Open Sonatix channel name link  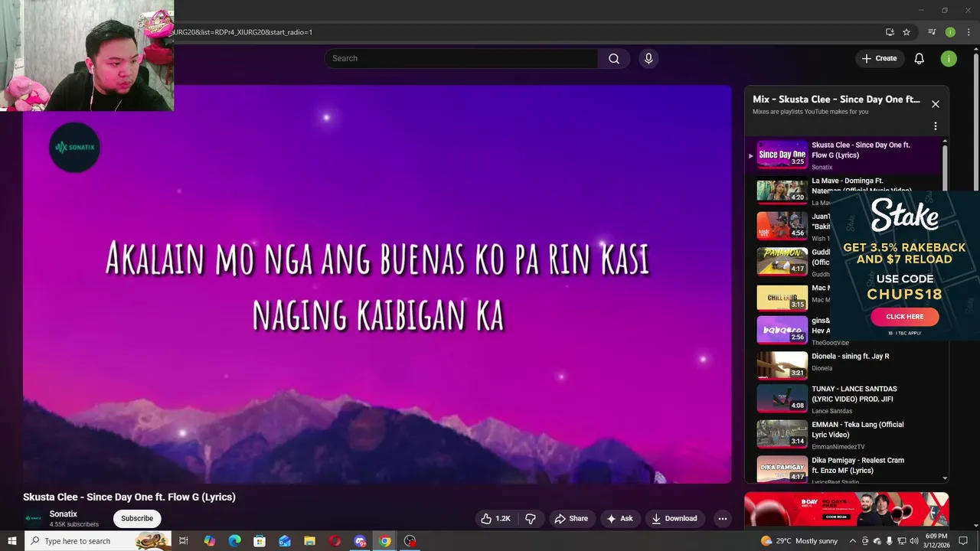point(64,514)
